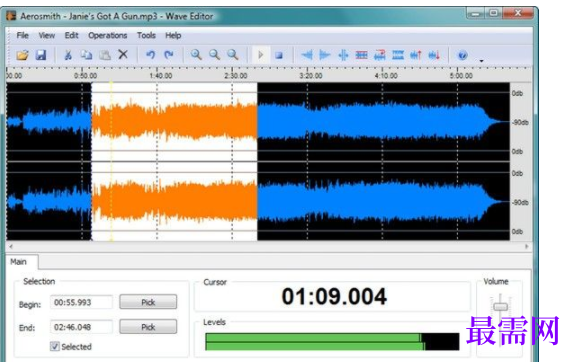
Task: Adjust the Volume slider handle
Action: [500, 307]
